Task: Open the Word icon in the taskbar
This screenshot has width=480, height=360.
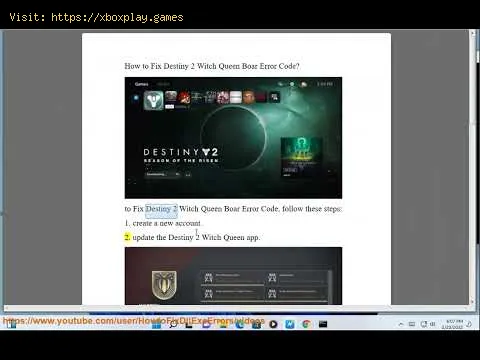Action: 290,324
